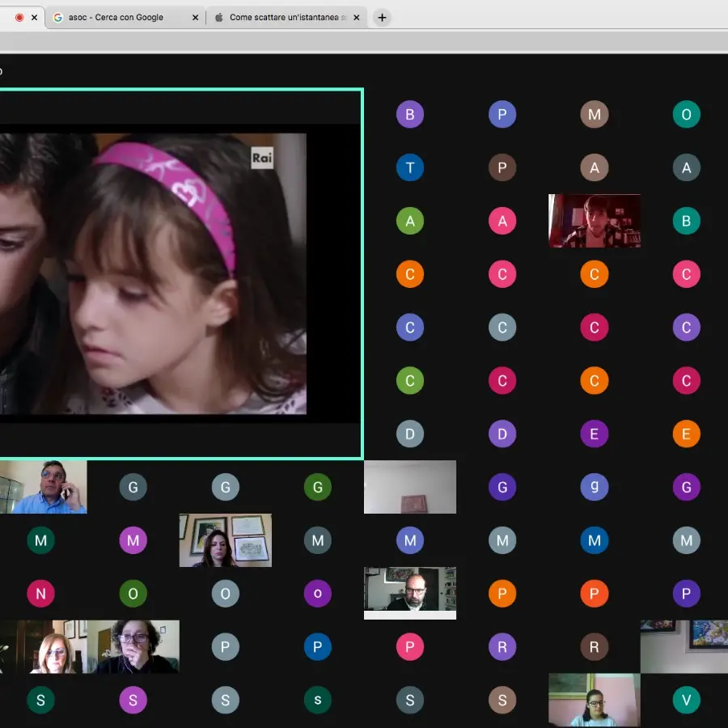Screen dimensions: 728x728
Task: Select the green A participant avatar
Action: (x=409, y=221)
